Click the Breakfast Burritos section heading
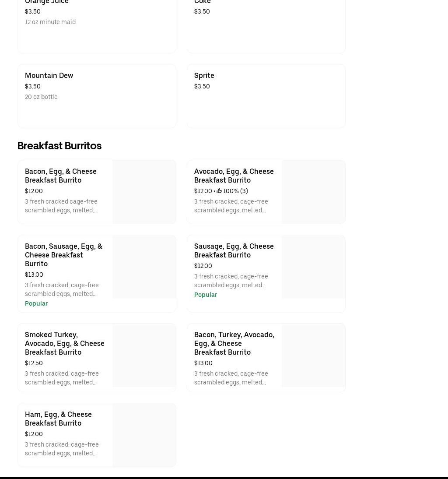This screenshot has height=479, width=448. click(x=59, y=145)
